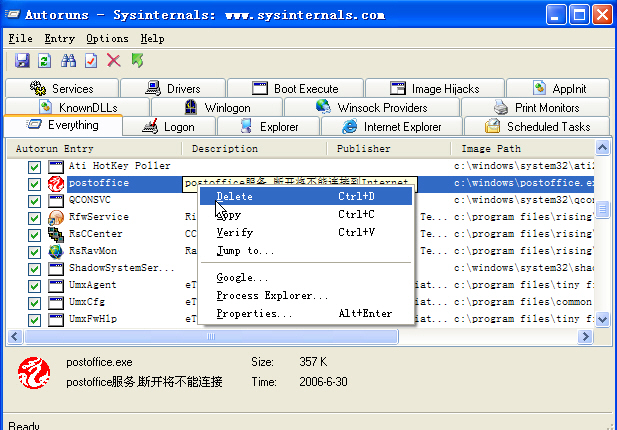
Task: Click the green Jump arrow toolbar icon
Action: pyautogui.click(x=137, y=61)
